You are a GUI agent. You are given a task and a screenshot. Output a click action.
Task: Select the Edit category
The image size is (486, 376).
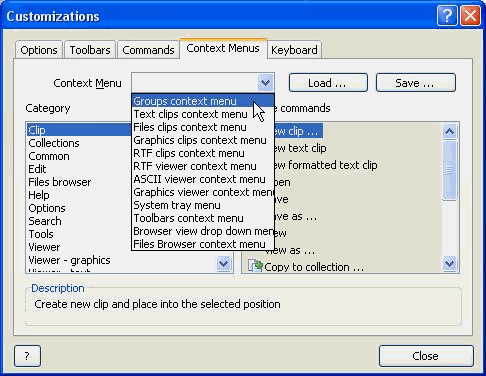coord(79,169)
